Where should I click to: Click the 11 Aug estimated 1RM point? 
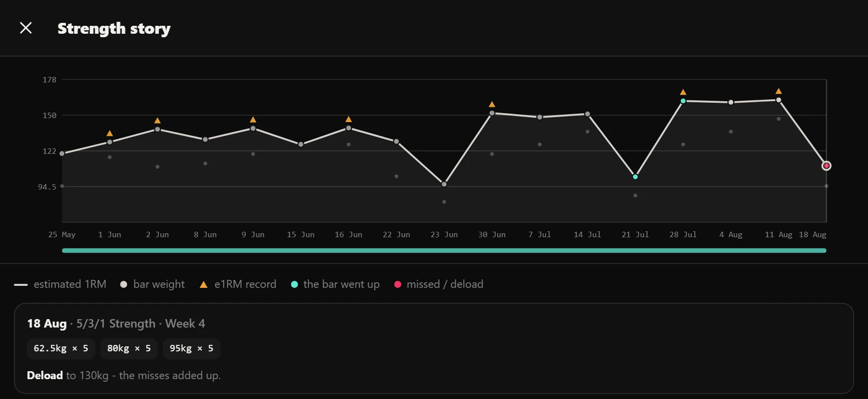[x=779, y=100]
